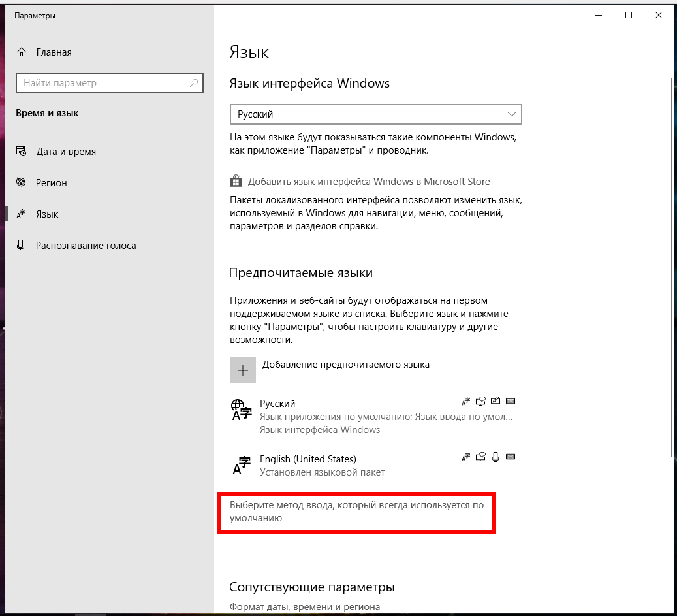Click the plus button to add language
The height and width of the screenshot is (616, 677).
tap(243, 370)
